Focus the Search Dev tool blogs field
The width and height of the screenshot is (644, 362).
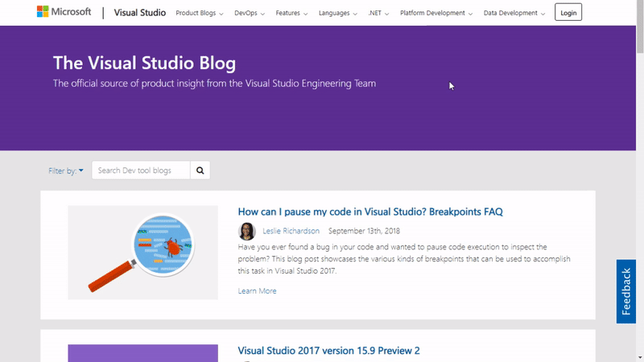(141, 170)
